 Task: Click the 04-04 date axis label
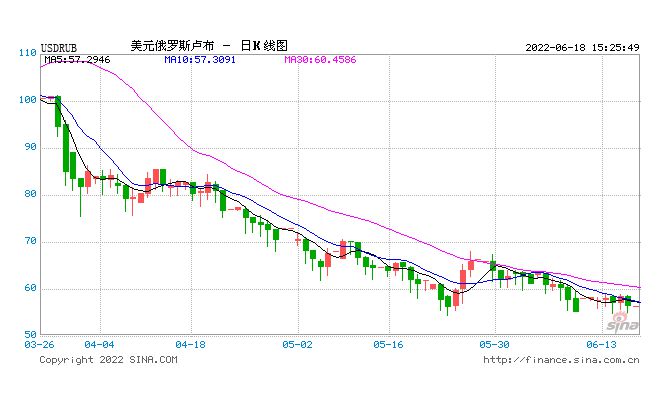pos(99,345)
